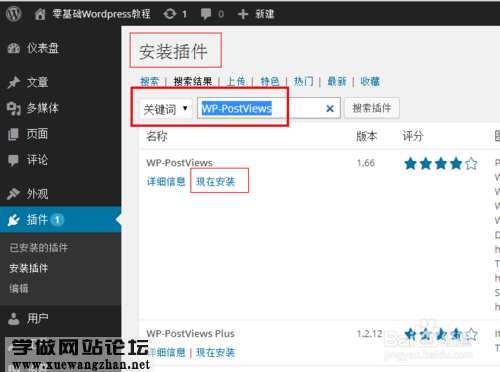Click the WP-PostViews Plus plugin name
The height and width of the screenshot is (372, 500).
[190, 334]
